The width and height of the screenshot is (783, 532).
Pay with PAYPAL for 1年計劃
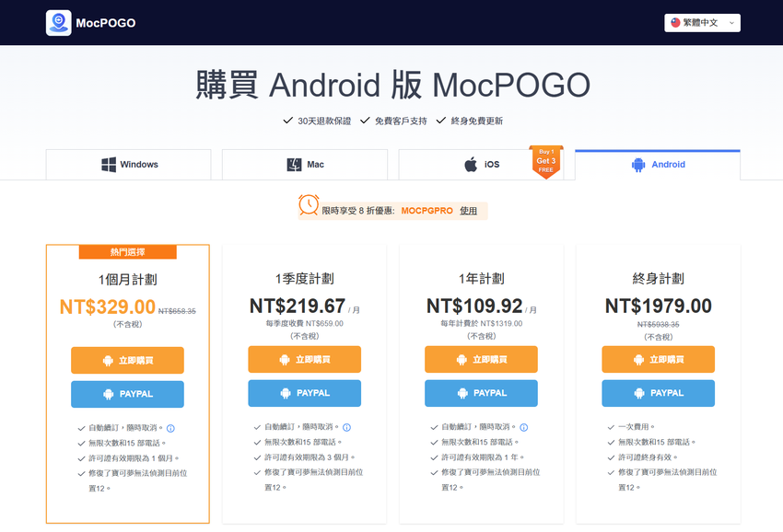click(x=482, y=393)
